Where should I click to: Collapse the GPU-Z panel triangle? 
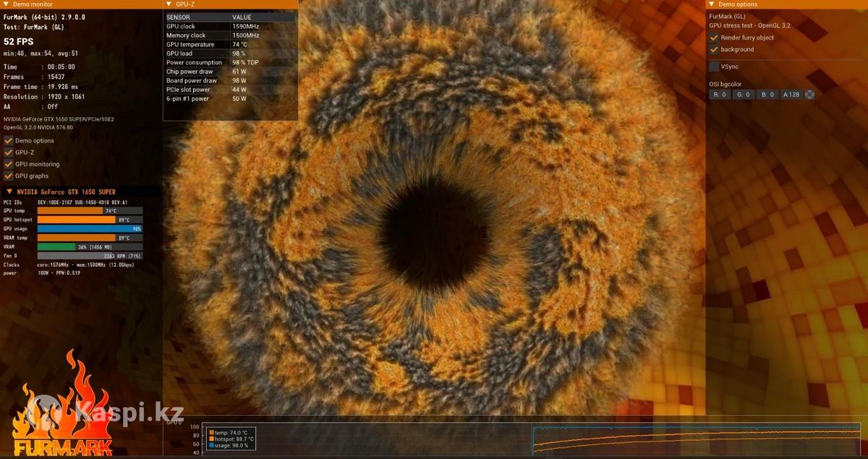coord(169,4)
